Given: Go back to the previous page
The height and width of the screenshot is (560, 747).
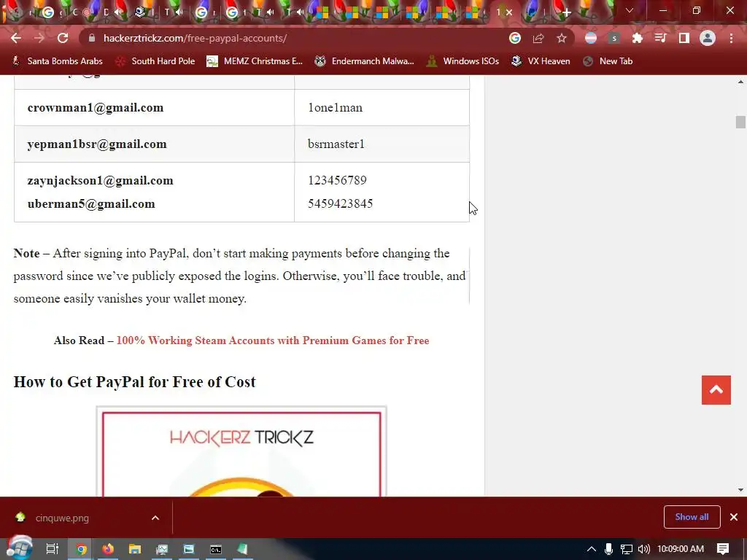Looking at the screenshot, I should (16, 38).
